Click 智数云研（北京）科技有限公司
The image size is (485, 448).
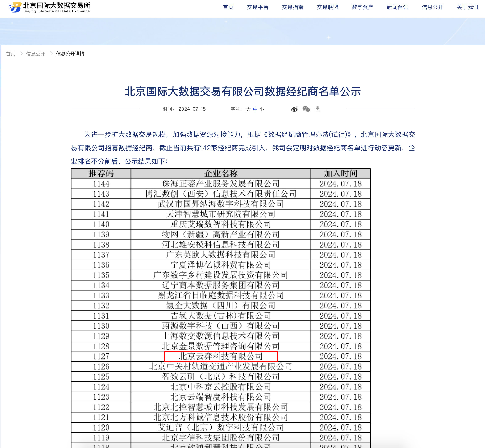[x=221, y=377]
